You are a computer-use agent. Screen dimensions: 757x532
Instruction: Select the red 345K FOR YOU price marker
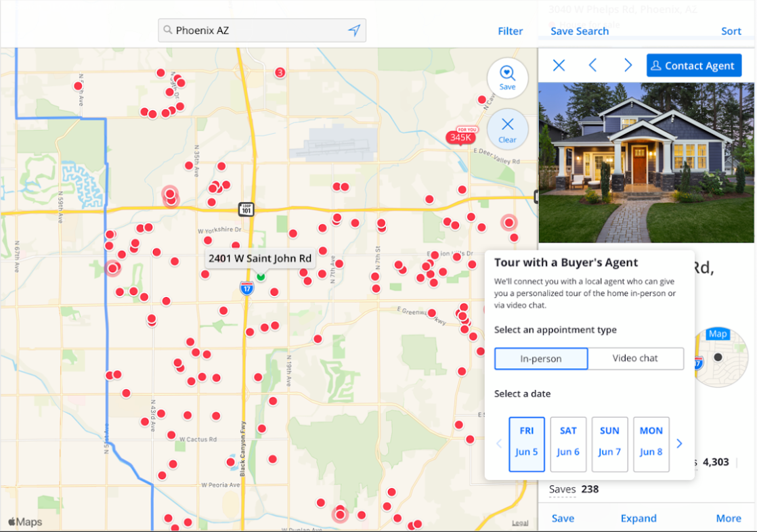pos(460,137)
